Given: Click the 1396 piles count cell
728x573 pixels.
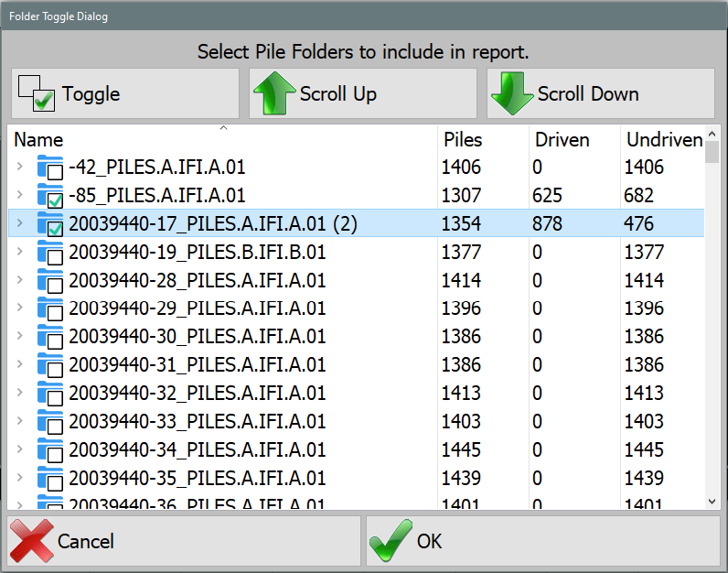Looking at the screenshot, I should [x=461, y=308].
